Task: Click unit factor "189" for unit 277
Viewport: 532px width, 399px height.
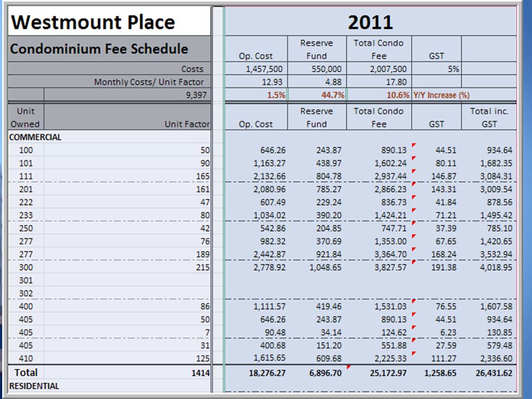Action: pyautogui.click(x=203, y=254)
